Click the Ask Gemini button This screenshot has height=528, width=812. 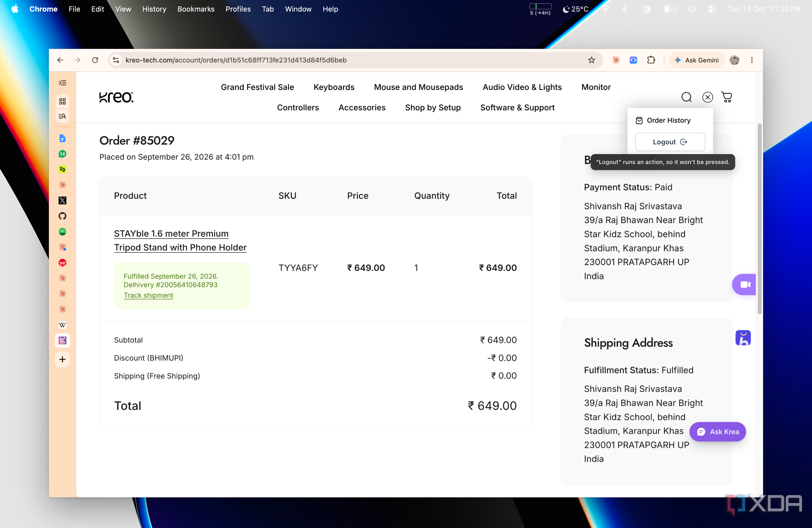click(x=697, y=60)
